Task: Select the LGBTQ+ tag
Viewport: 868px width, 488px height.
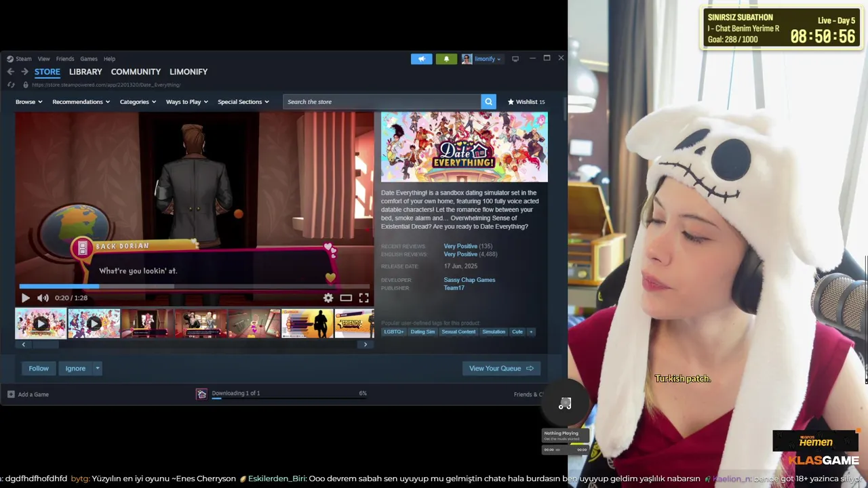Action: tap(393, 331)
